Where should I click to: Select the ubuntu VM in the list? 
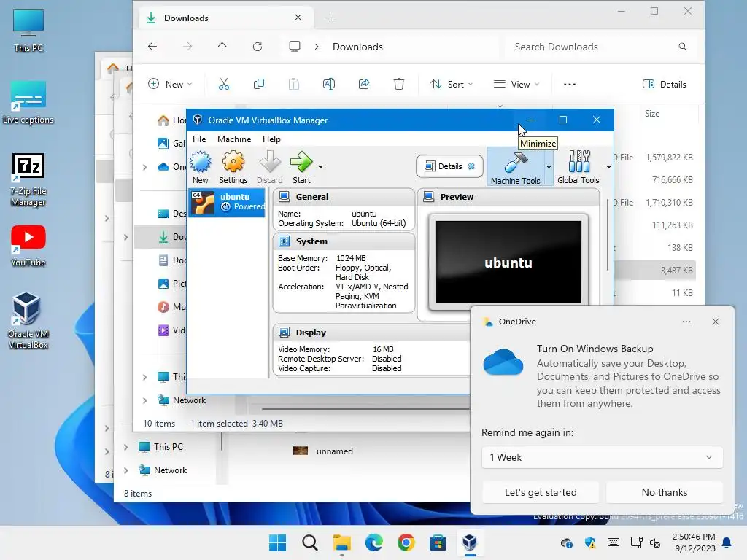[227, 202]
